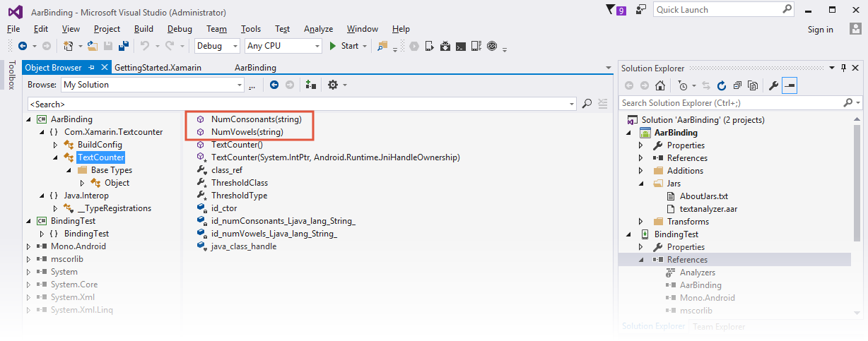Viewport: 868px width, 341px height.
Task: Open the Android Device Manager toolbar icon
Action: [428, 46]
